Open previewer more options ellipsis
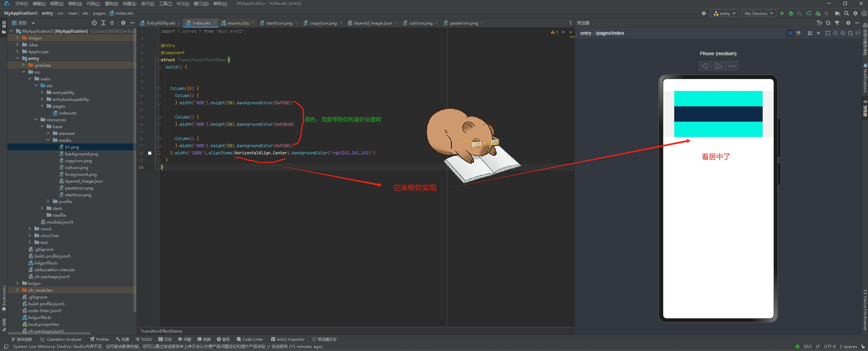This screenshot has height=351, width=868. [x=732, y=66]
